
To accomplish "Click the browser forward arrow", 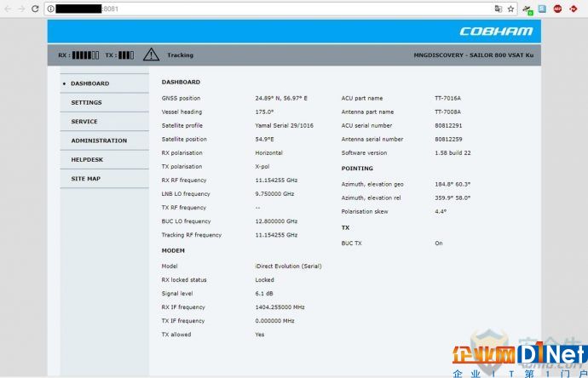I will pos(21,9).
